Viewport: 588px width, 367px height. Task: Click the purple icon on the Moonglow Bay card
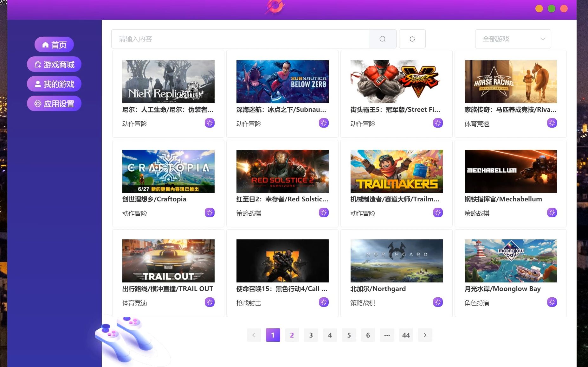point(552,302)
